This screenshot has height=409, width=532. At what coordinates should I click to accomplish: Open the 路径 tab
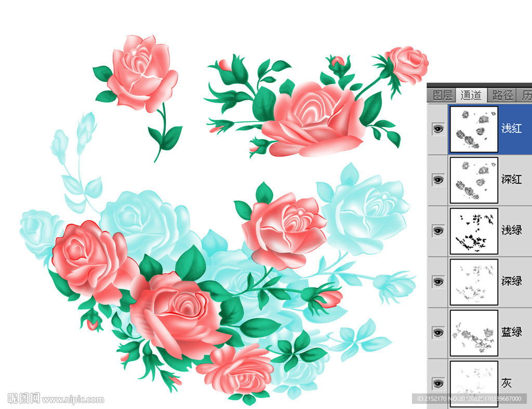[502, 96]
